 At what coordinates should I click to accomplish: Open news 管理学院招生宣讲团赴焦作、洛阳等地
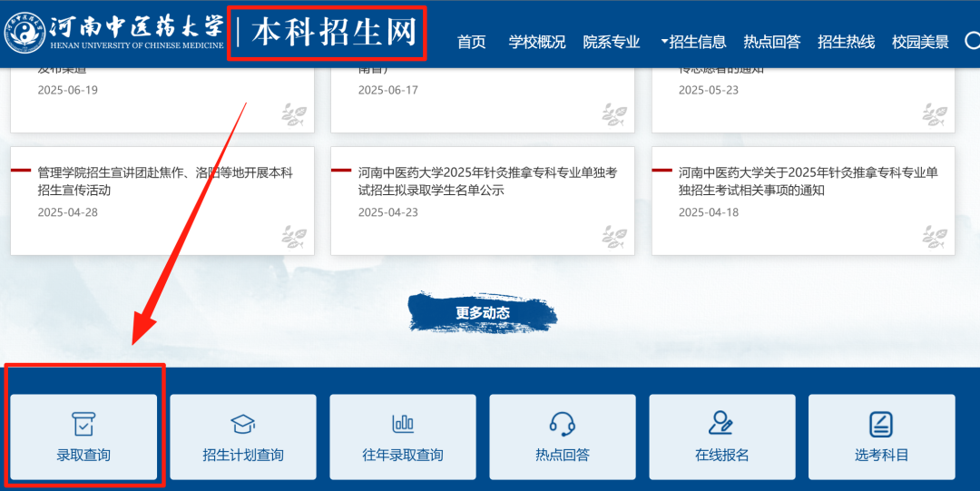click(x=165, y=182)
